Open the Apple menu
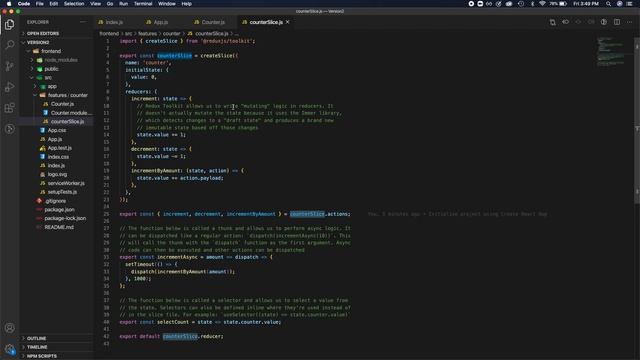Viewport: 640px width, 360px height. (9, 4)
